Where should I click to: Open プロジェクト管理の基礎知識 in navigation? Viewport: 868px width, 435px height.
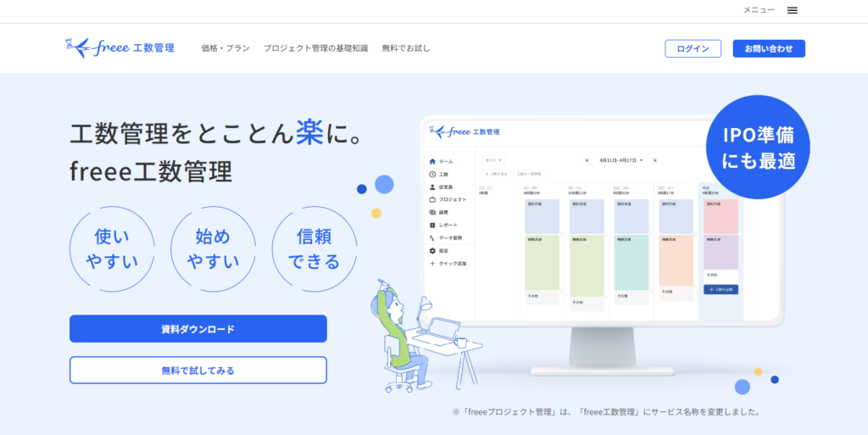[315, 48]
